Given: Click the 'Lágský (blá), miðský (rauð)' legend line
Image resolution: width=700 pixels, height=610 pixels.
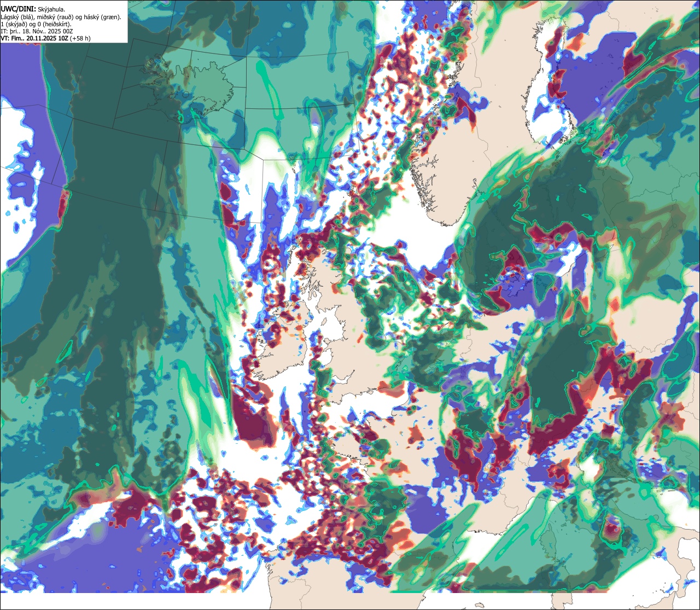Looking at the screenshot, I should 61,17.
